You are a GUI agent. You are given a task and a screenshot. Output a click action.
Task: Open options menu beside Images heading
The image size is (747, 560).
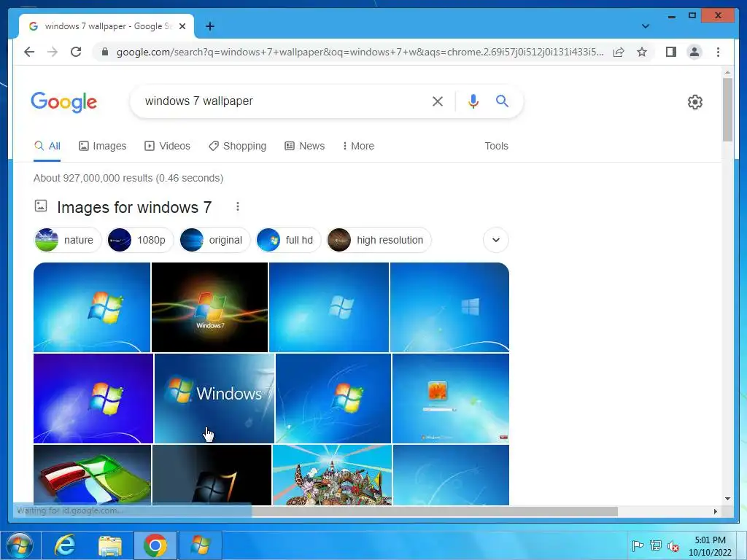pos(238,206)
